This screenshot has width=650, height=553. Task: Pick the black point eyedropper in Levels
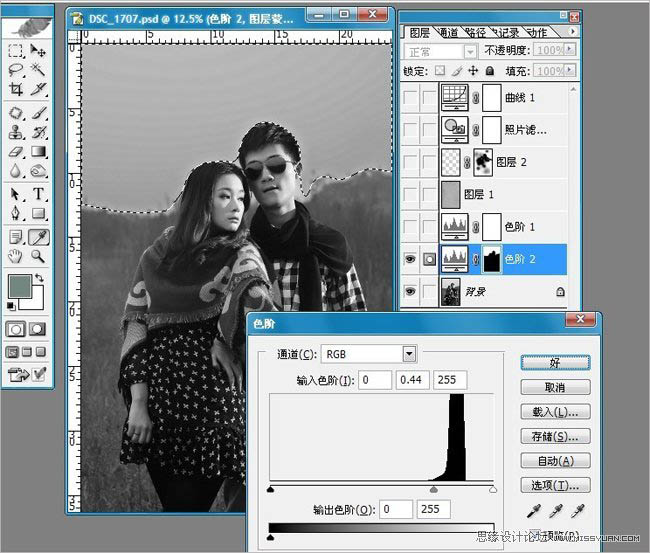click(534, 512)
